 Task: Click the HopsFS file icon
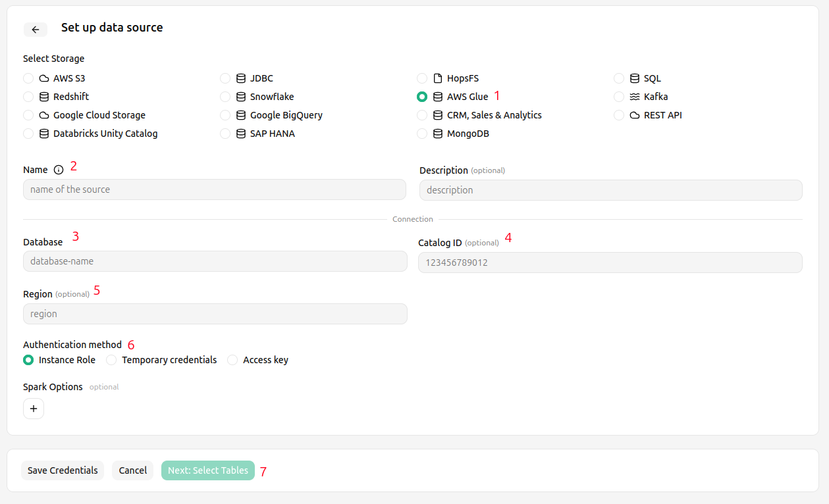click(438, 78)
